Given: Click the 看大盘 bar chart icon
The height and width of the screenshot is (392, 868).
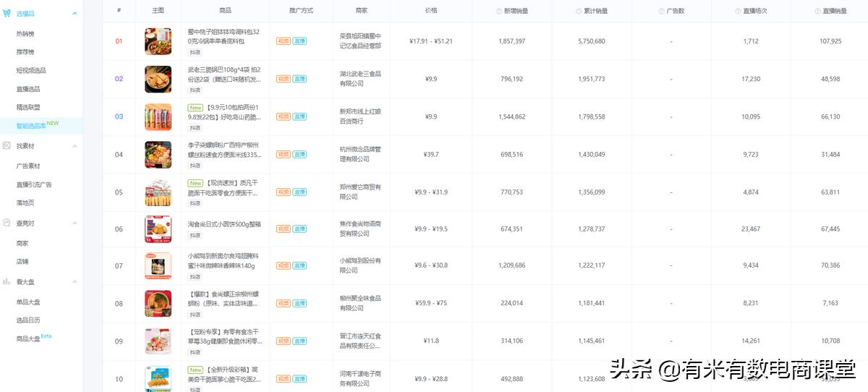Looking at the screenshot, I should (x=7, y=281).
